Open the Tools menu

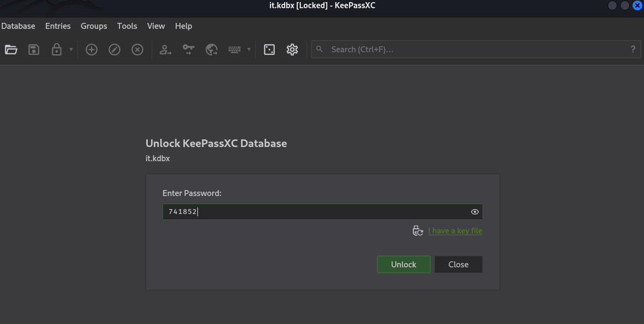(x=127, y=26)
